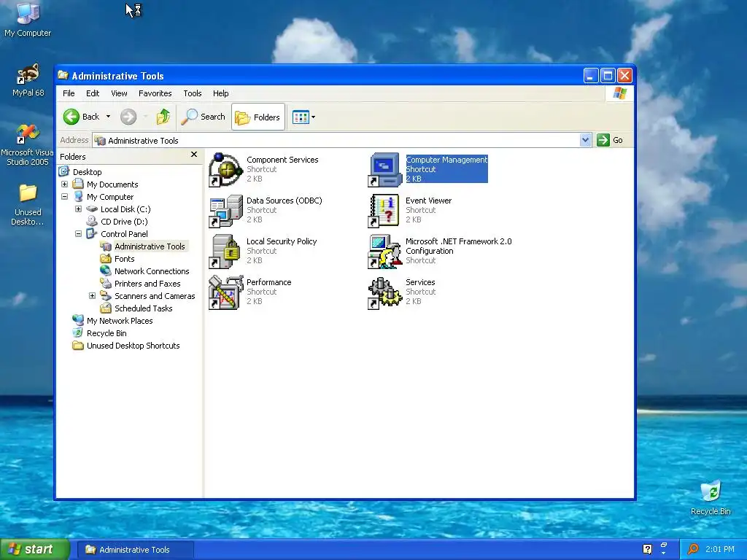Click the Event Viewer name text

428,201
